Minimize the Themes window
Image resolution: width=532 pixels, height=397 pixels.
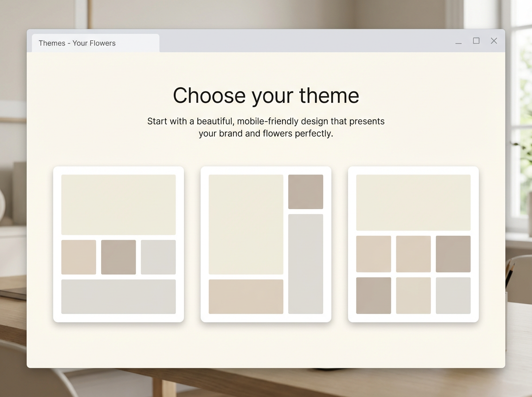click(458, 41)
